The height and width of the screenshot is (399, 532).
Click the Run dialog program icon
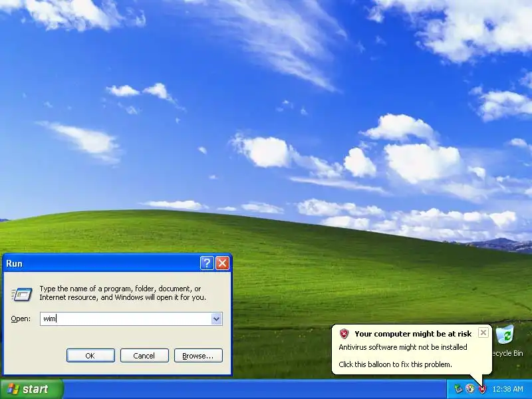click(22, 294)
